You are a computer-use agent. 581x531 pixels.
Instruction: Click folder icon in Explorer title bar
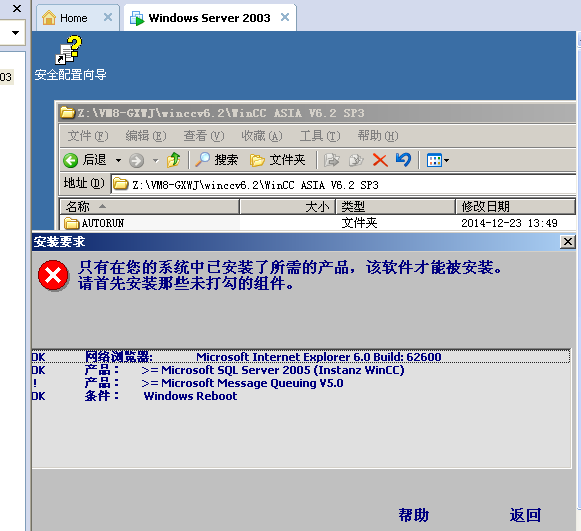coord(67,112)
